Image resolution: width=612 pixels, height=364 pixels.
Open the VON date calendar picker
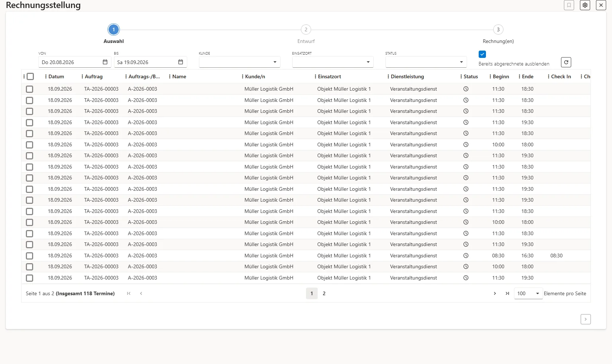105,62
